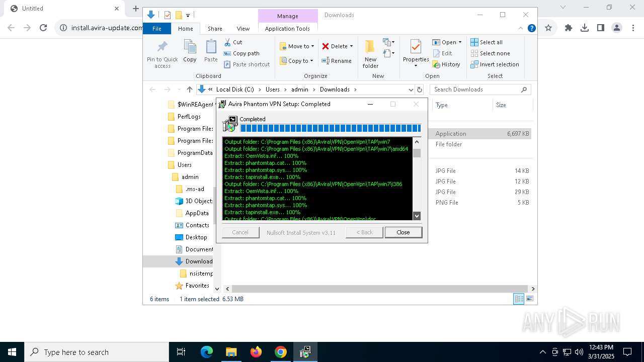
Task: Select Paste shortcut in ribbon
Action: click(x=247, y=64)
